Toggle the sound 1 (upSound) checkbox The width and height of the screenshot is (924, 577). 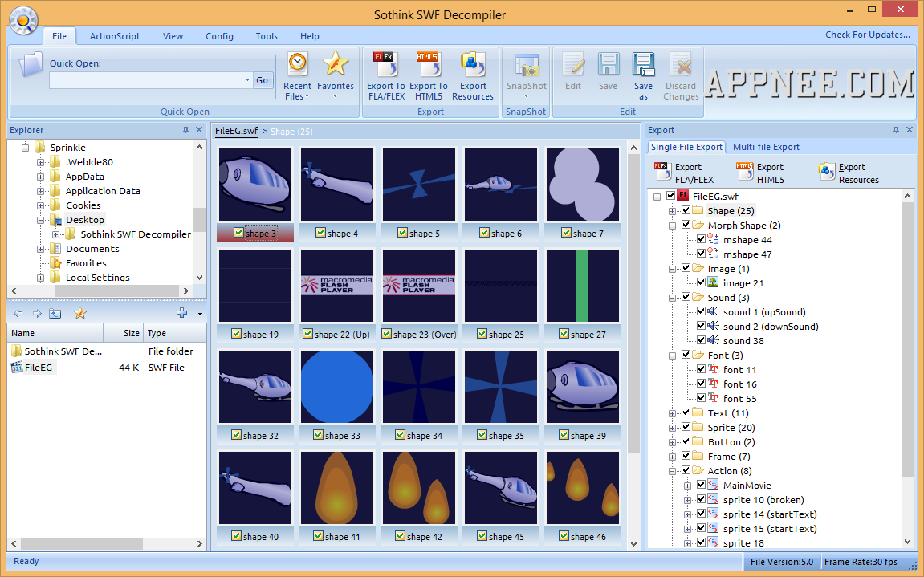(702, 311)
